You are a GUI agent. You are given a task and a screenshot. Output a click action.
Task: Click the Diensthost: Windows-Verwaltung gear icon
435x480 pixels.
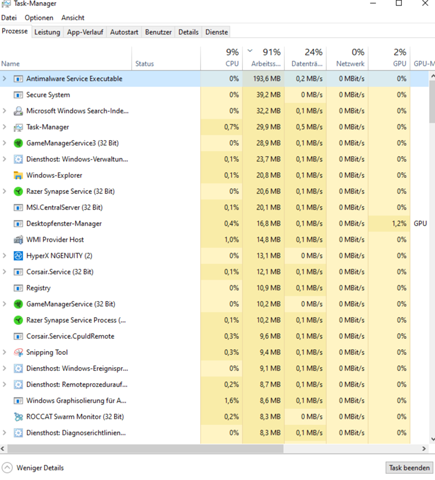coord(18,159)
